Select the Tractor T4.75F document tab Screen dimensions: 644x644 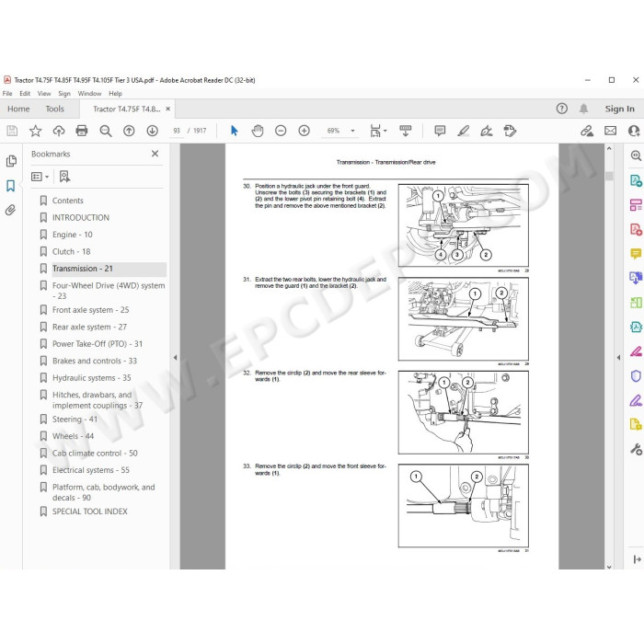[126, 109]
